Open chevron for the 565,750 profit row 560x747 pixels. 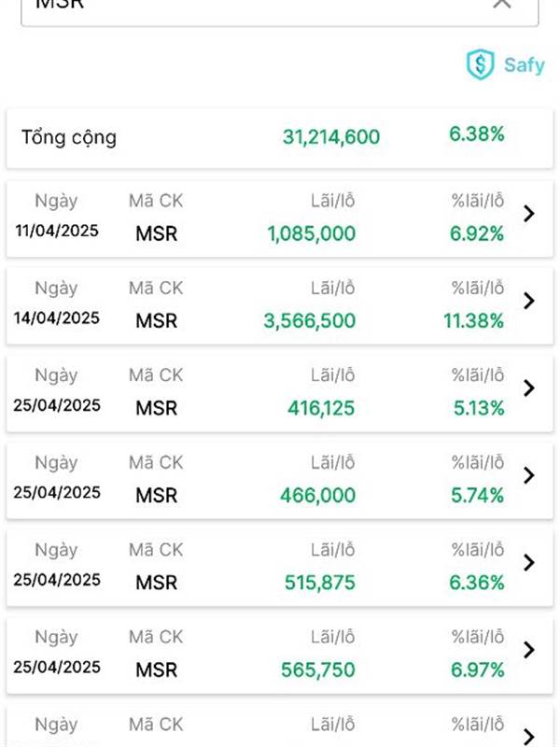point(528,649)
